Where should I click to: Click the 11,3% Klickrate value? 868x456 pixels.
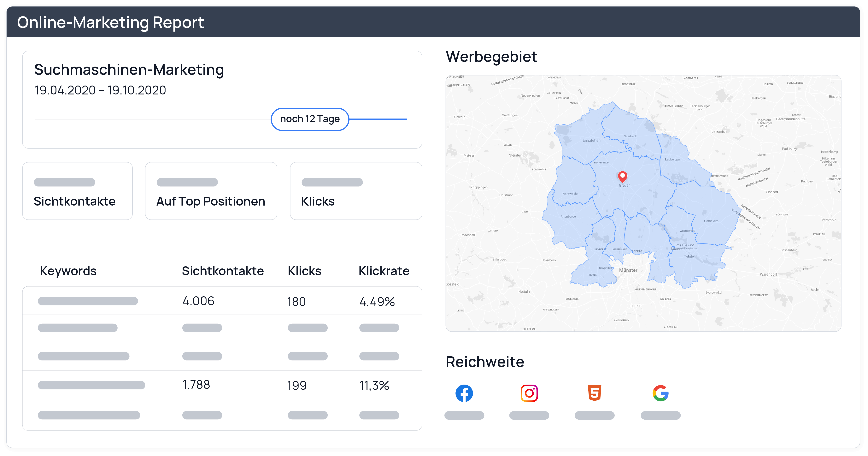click(374, 385)
